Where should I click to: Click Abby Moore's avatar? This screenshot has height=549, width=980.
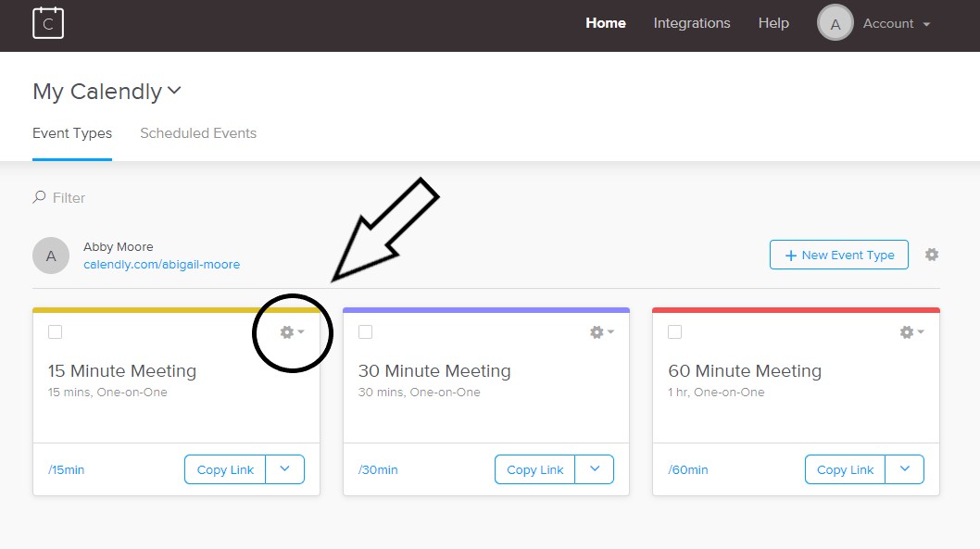(51, 256)
